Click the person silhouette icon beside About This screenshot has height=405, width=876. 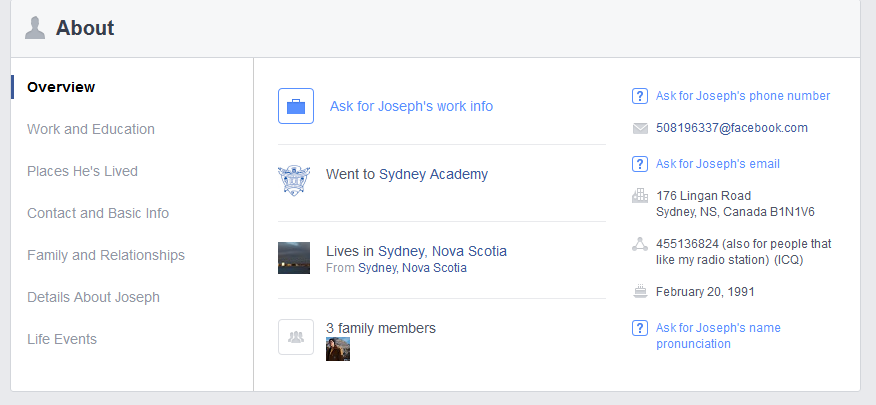pos(35,28)
